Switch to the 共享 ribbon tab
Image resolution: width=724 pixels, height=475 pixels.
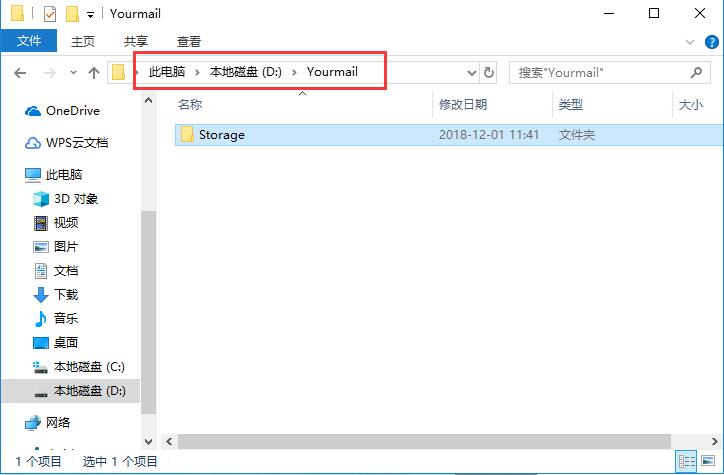(x=136, y=42)
